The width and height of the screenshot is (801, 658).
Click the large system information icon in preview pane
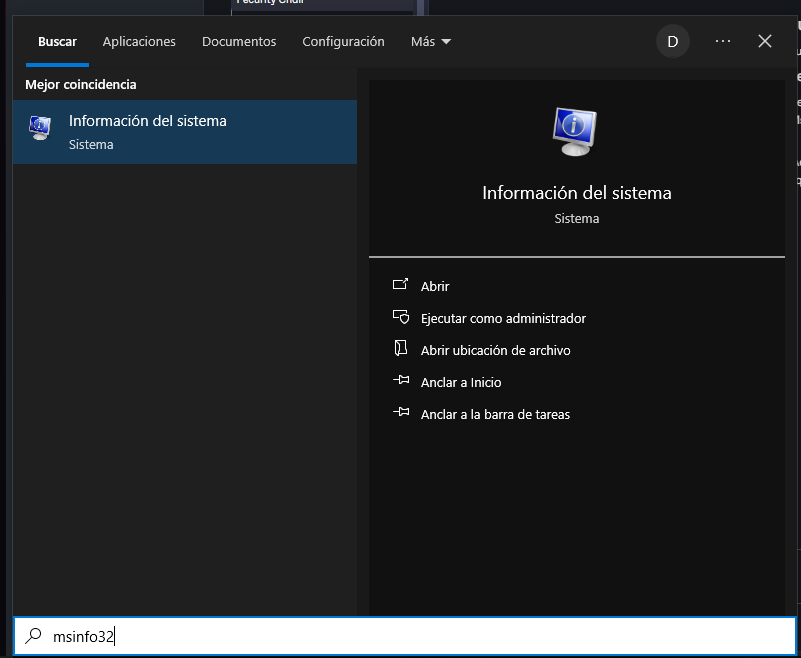click(x=574, y=131)
